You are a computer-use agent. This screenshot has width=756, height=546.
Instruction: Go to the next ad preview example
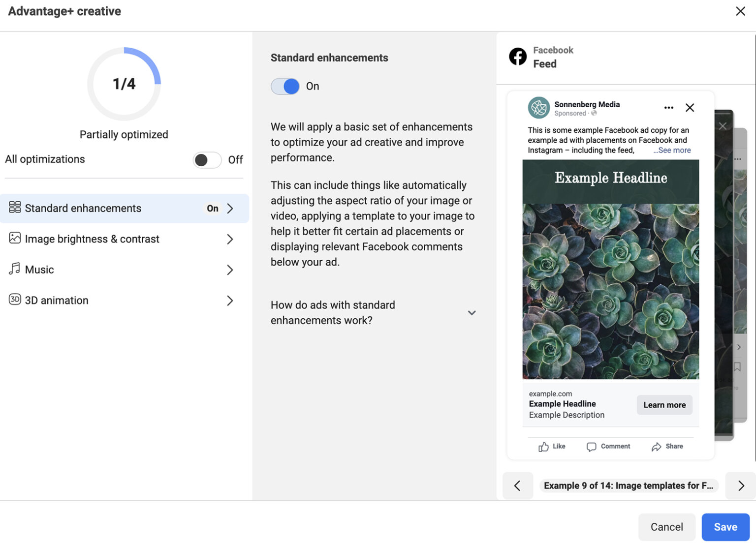click(741, 486)
